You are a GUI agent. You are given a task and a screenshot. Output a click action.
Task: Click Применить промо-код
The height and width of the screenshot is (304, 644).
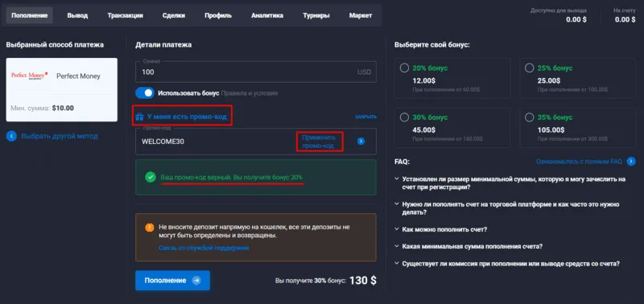click(x=319, y=142)
